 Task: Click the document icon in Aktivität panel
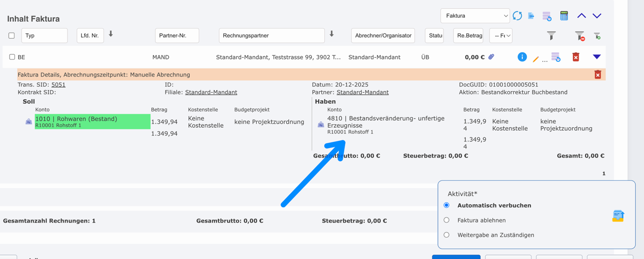(x=618, y=216)
